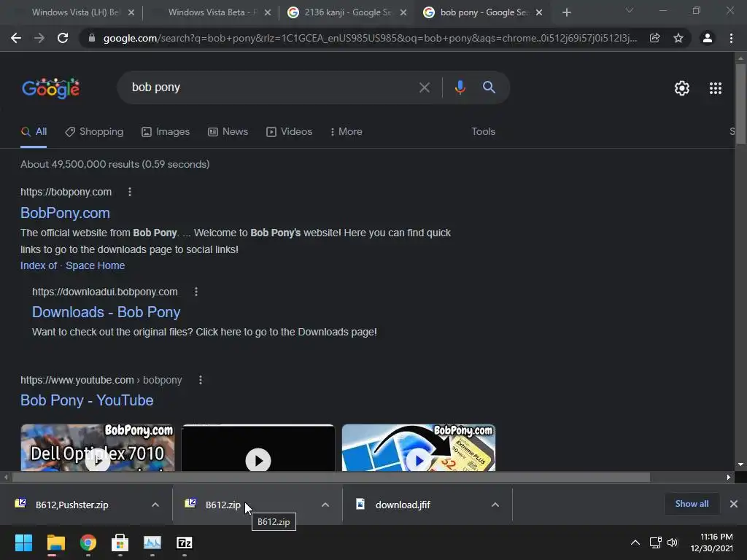Select the Shopping results tab

click(x=94, y=132)
